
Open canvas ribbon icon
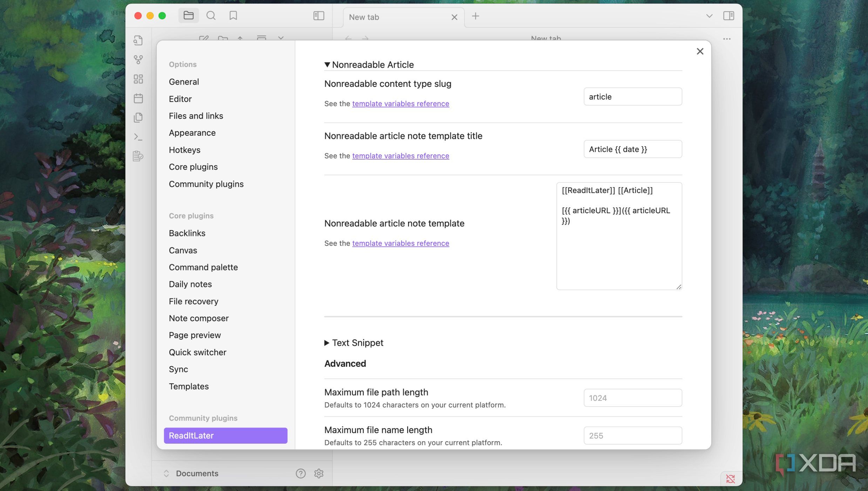[138, 79]
